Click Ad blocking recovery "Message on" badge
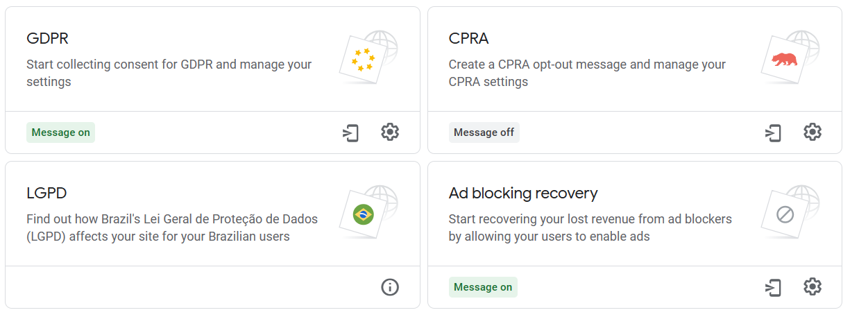868x326 pixels. [483, 287]
